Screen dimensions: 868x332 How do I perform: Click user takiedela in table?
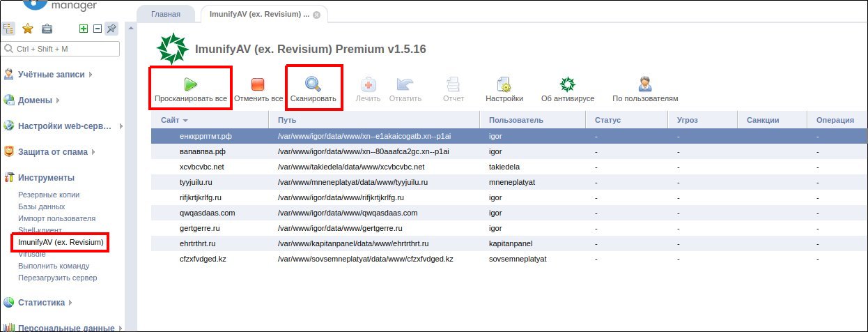(x=504, y=167)
